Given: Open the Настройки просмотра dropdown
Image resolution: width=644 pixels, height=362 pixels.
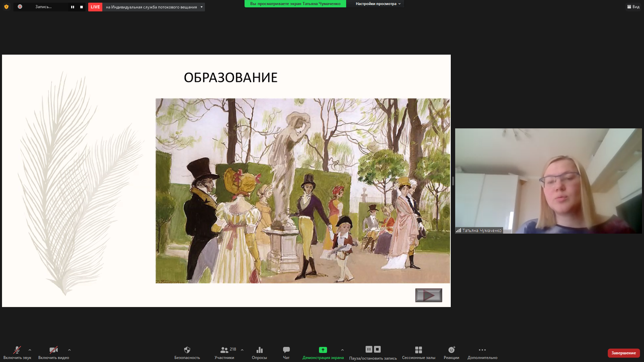Looking at the screenshot, I should click(x=378, y=4).
